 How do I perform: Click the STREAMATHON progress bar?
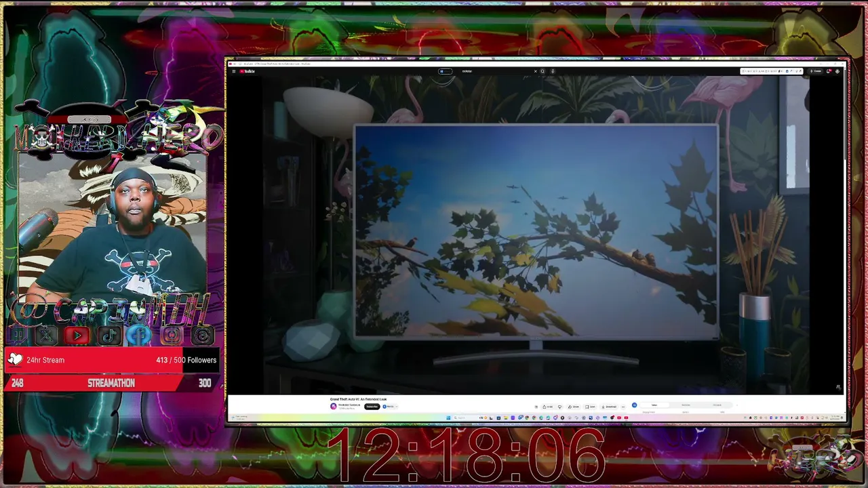click(112, 383)
